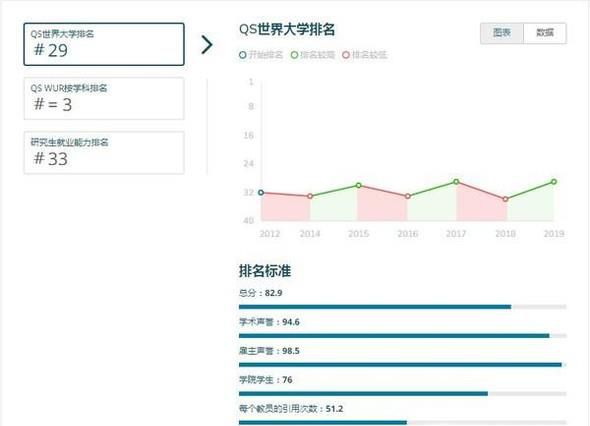Click the 学院学生 76 progress bar
Viewport: 590px width, 426px height.
(403, 394)
